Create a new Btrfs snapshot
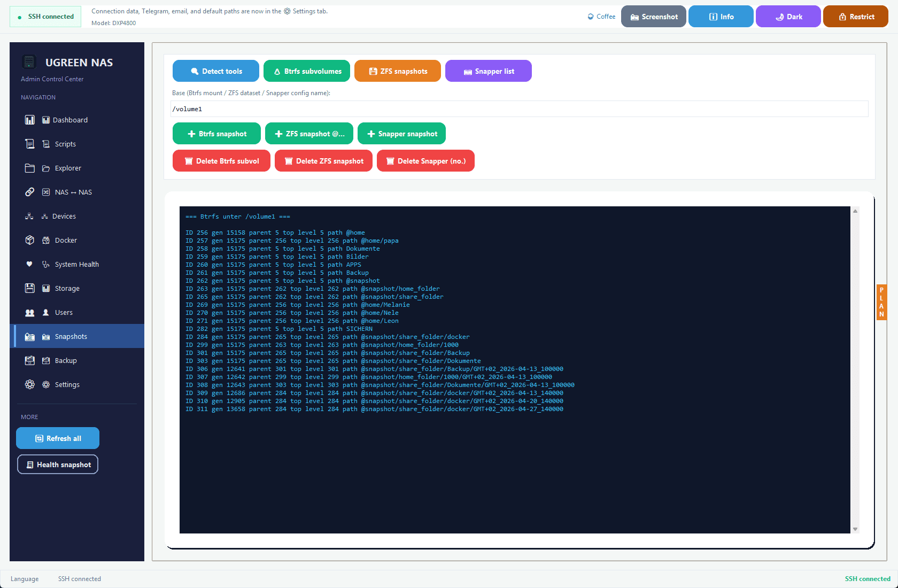 click(x=216, y=134)
